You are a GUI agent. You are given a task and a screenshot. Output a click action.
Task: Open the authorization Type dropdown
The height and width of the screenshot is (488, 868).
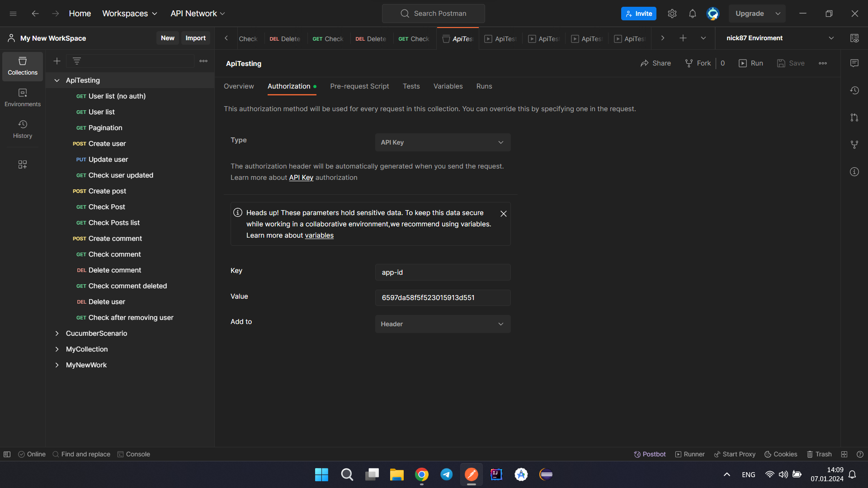pyautogui.click(x=443, y=142)
